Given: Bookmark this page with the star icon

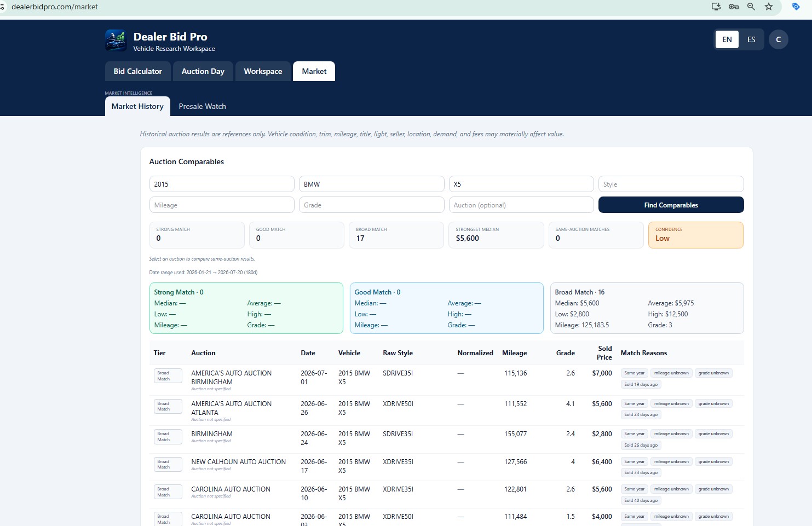Looking at the screenshot, I should (x=769, y=7).
